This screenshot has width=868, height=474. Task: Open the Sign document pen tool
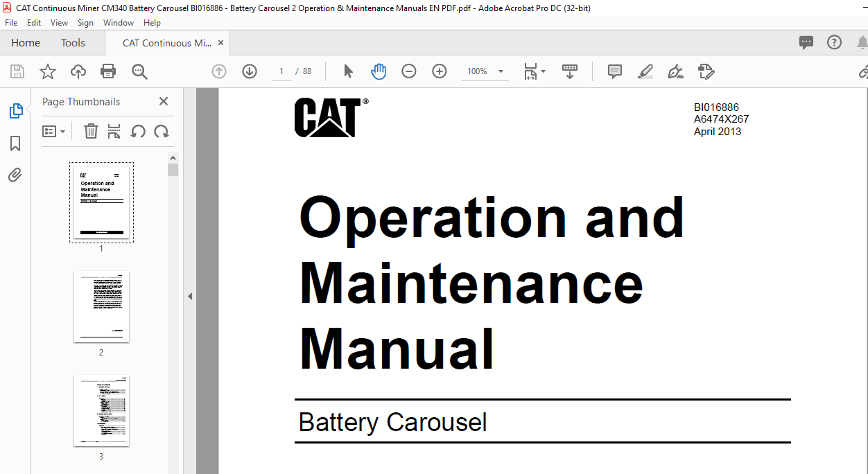click(675, 71)
